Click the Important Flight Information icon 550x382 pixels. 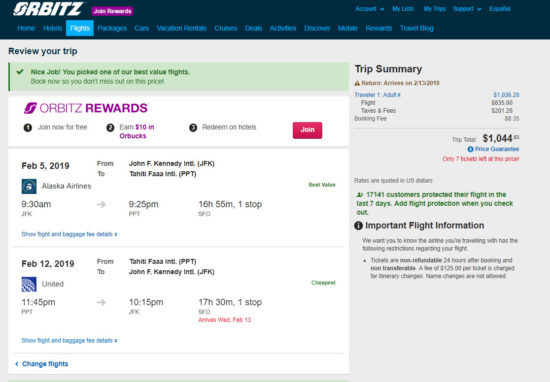(358, 226)
